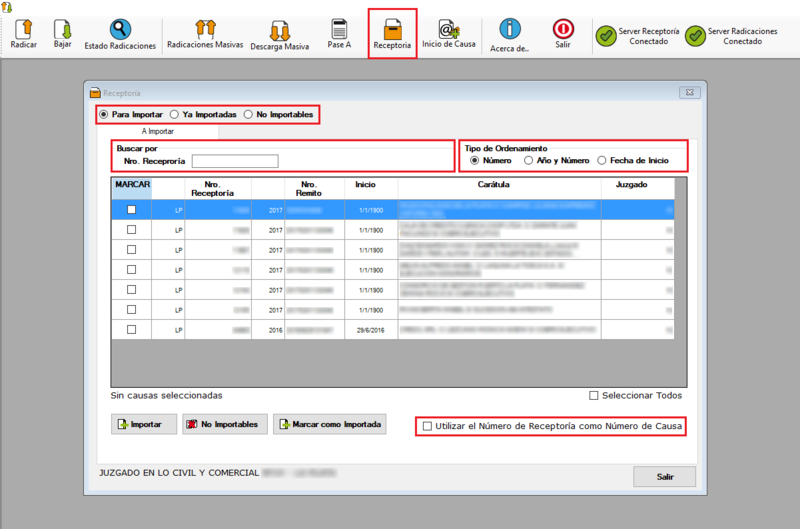Viewport: 800px width, 529px height.
Task: Select the No Importables radio option
Action: 248,114
